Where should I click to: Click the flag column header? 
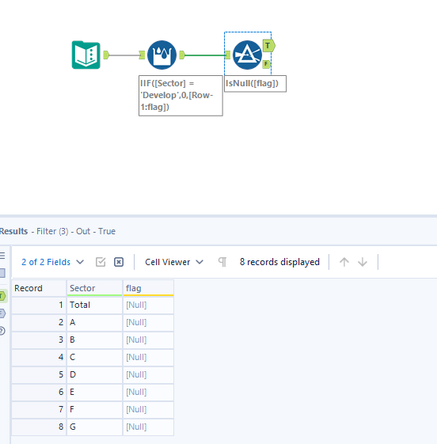pyautogui.click(x=148, y=288)
